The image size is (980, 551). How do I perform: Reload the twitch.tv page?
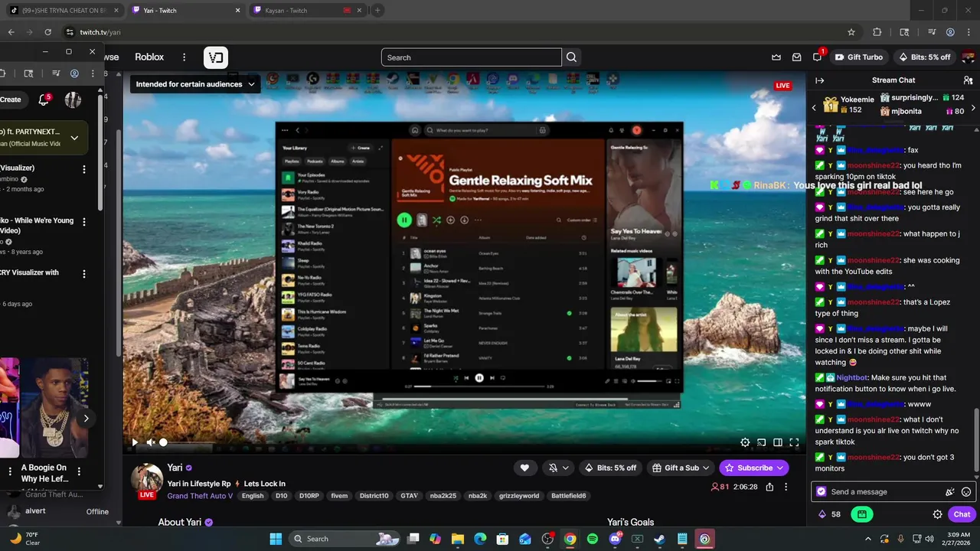pyautogui.click(x=47, y=32)
